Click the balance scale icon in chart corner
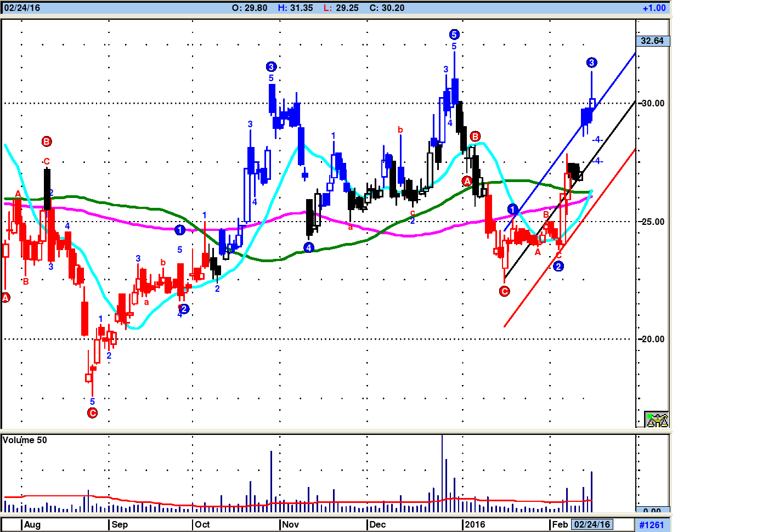Viewport: 768px width, 532px height. pyautogui.click(x=657, y=420)
